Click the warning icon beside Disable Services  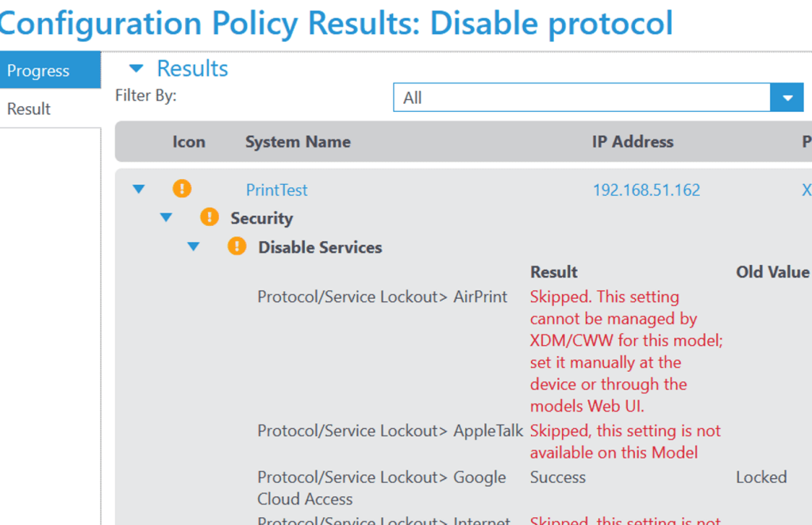tap(237, 247)
